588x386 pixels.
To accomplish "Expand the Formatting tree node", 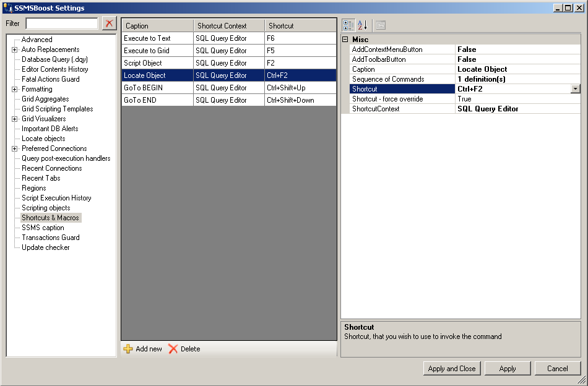I will point(14,89).
